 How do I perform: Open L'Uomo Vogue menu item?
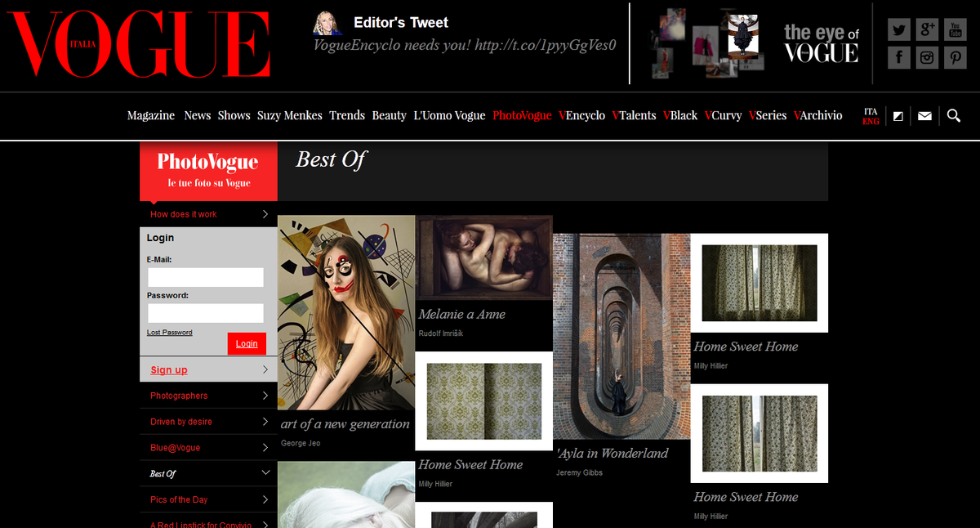pyautogui.click(x=449, y=116)
